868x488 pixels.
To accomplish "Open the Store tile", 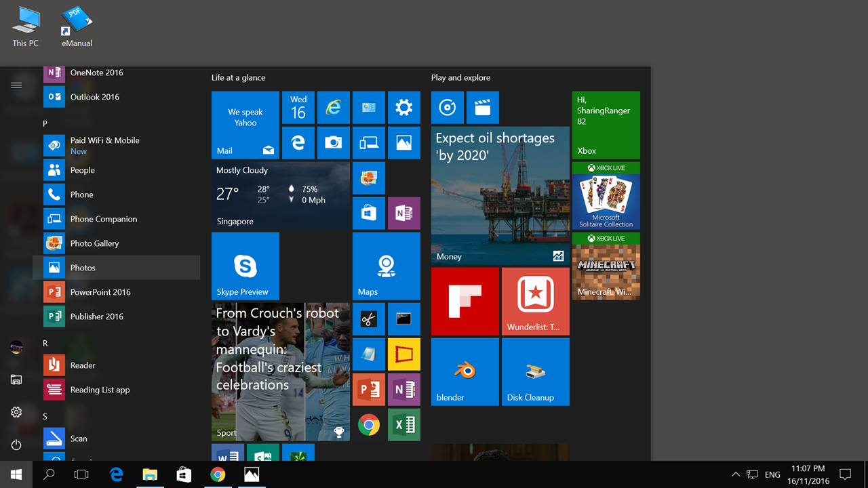I will tap(369, 213).
